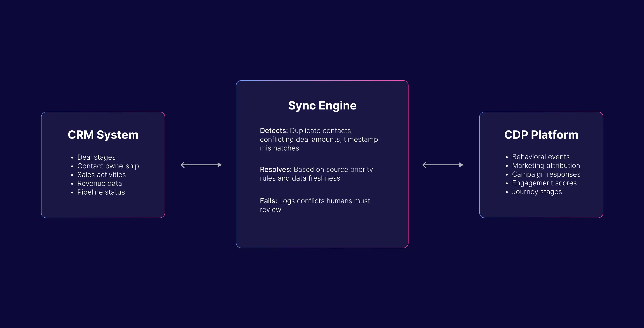Select the Deal stages bullet item
The width and height of the screenshot is (644, 328).
tap(96, 157)
